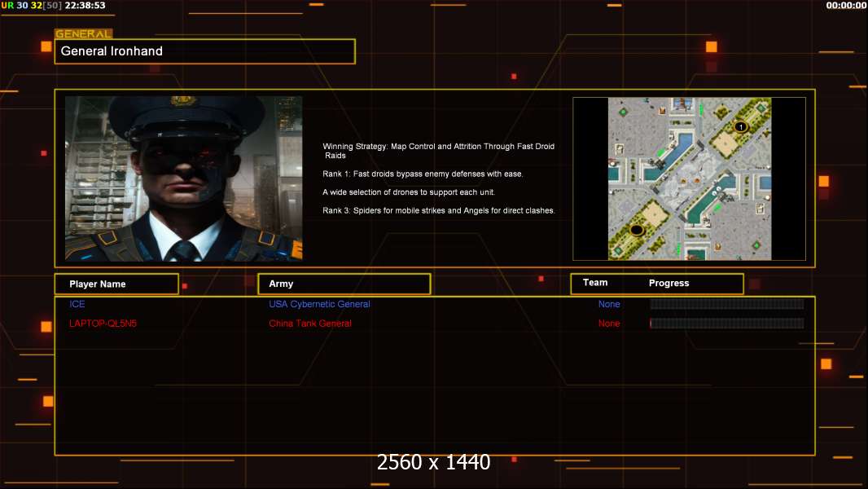Image resolution: width=868 pixels, height=489 pixels.
Task: Click start position marker 1 on minimap
Action: coord(741,127)
